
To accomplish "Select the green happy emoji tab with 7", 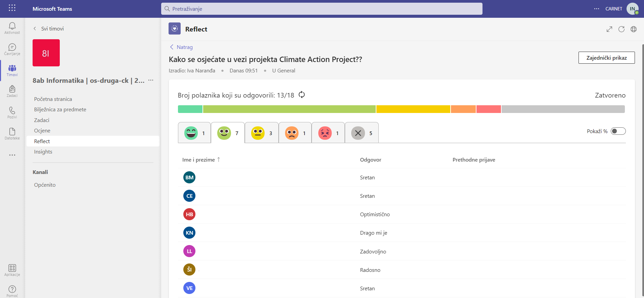I will tap(228, 133).
